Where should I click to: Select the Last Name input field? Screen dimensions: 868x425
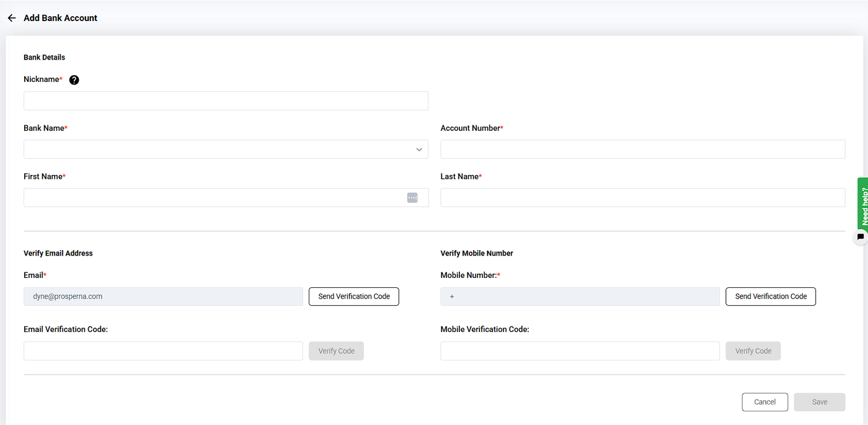point(642,198)
